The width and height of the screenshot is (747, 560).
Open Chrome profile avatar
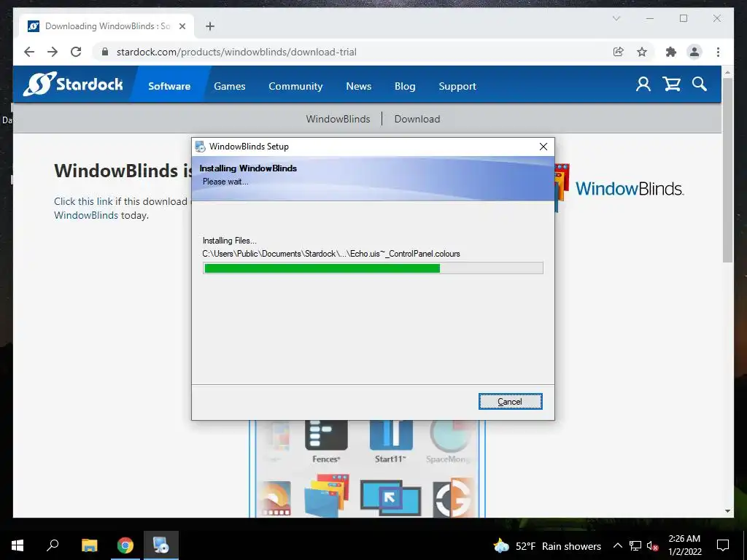[x=694, y=52]
